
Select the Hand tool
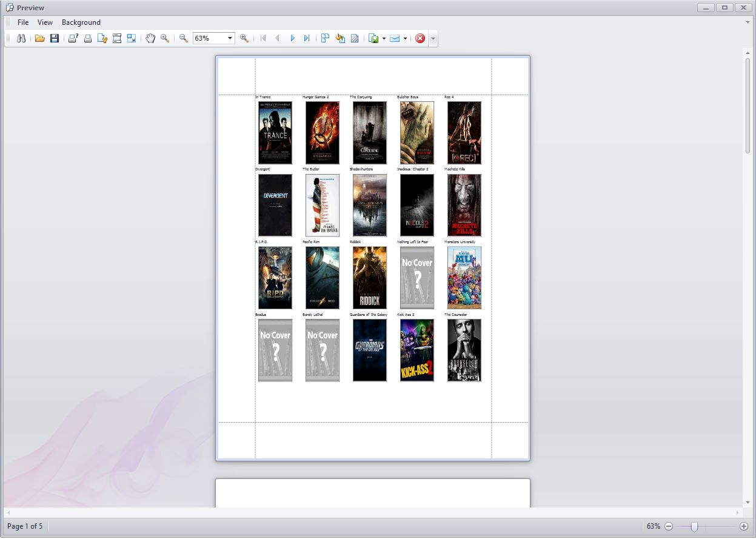click(x=150, y=38)
